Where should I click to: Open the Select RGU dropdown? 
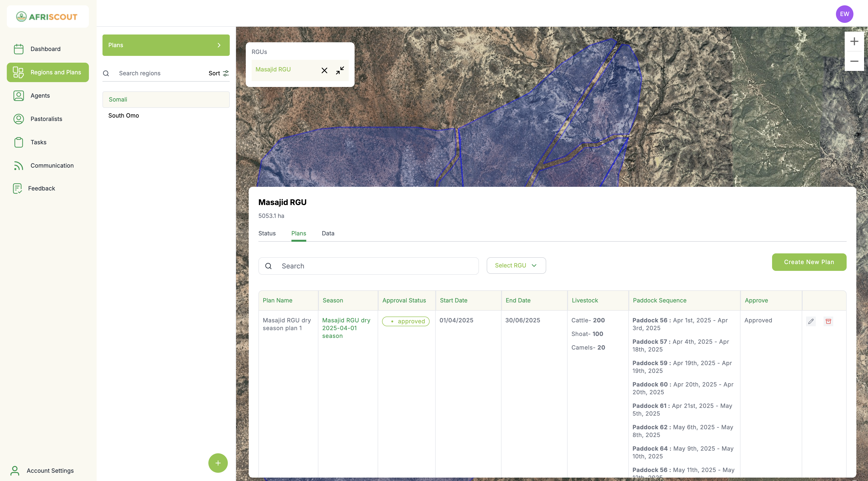pos(516,265)
